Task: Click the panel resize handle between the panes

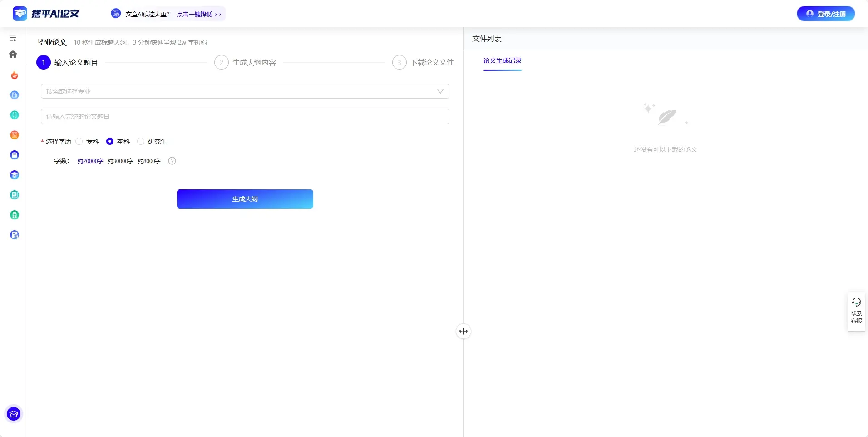Action: [463, 331]
